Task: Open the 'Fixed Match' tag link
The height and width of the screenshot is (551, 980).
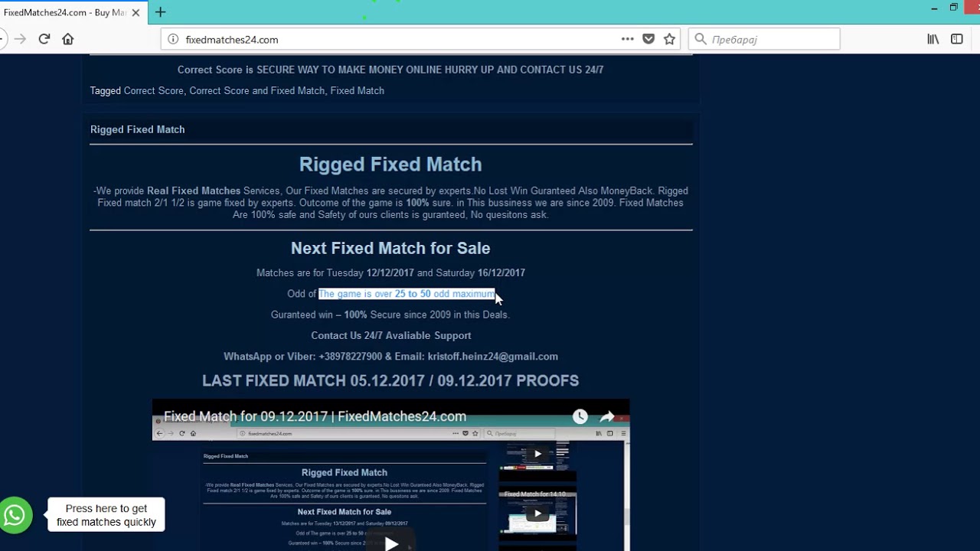Action: coord(358,90)
